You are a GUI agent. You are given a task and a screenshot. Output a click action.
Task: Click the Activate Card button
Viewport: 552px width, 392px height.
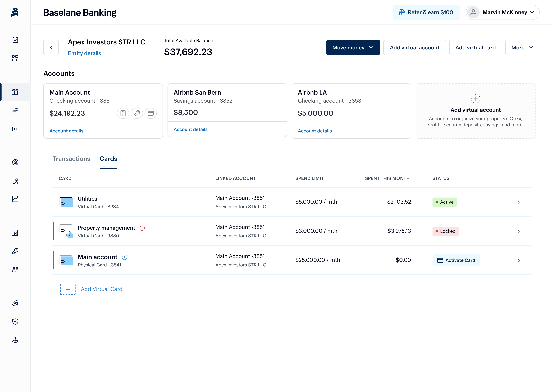tap(456, 260)
